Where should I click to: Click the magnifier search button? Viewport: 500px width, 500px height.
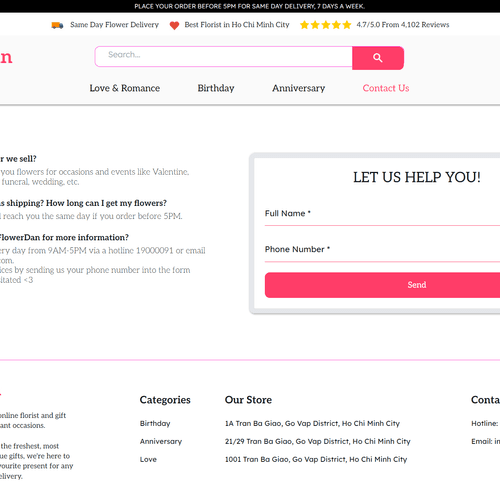coord(378,58)
